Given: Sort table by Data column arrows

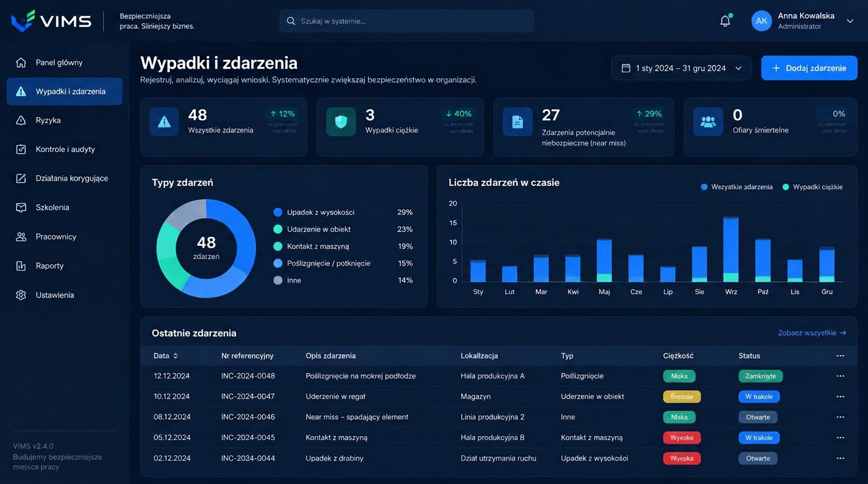Looking at the screenshot, I should tap(175, 356).
